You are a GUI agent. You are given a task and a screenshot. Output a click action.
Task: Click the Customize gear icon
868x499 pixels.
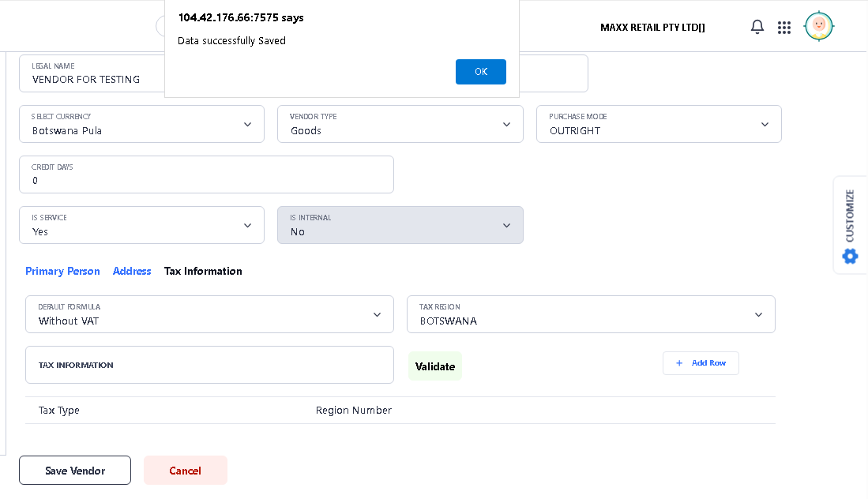pyautogui.click(x=850, y=256)
